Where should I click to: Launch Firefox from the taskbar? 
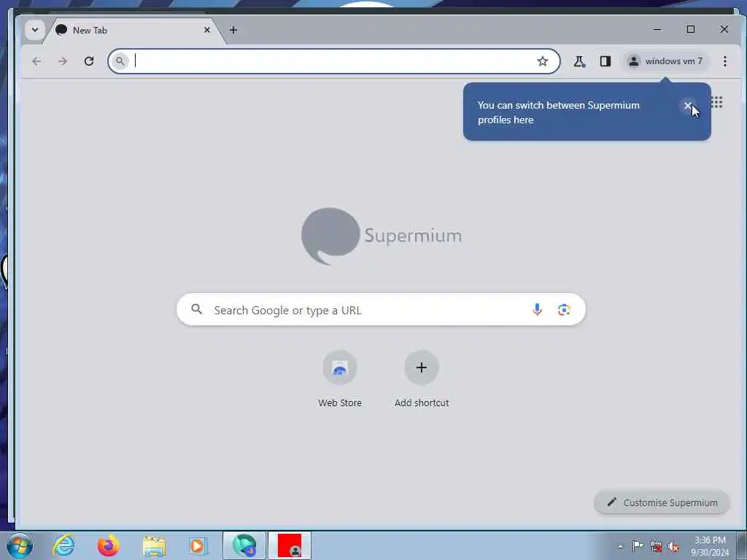coord(109,545)
